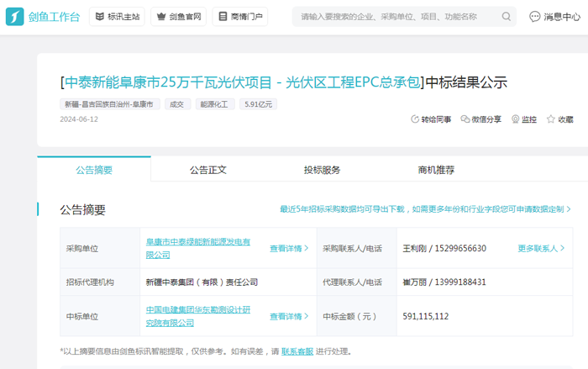Click the 联系客服 customer service link
This screenshot has width=588, height=369.
(x=297, y=351)
